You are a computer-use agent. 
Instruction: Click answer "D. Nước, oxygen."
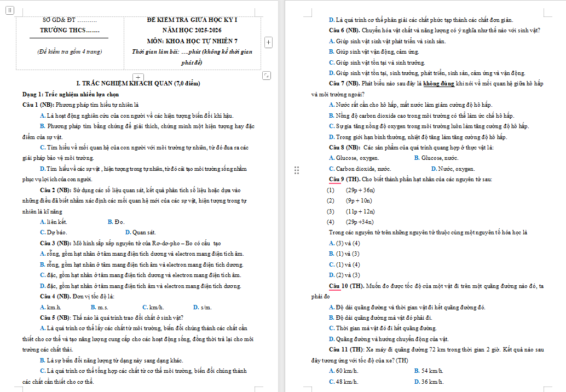point(453,169)
